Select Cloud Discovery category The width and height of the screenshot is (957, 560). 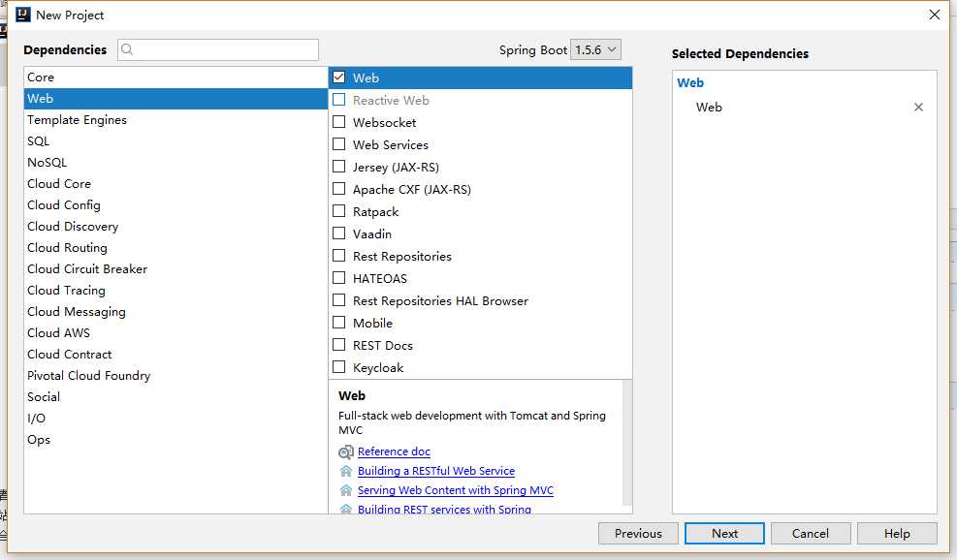pyautogui.click(x=175, y=227)
